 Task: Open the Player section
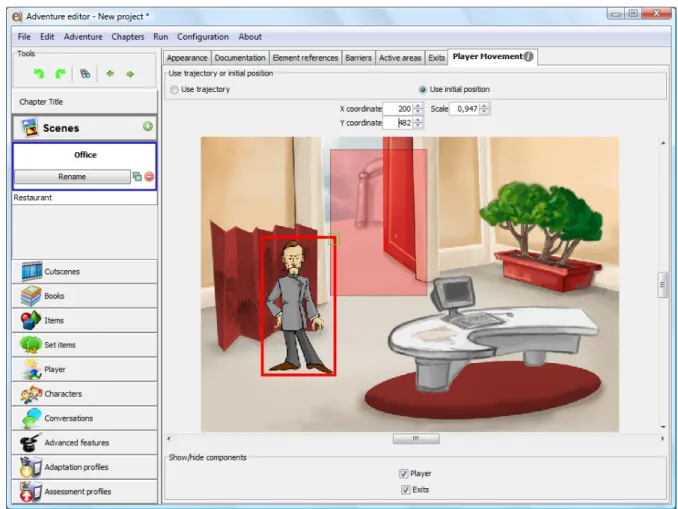pyautogui.click(x=84, y=369)
